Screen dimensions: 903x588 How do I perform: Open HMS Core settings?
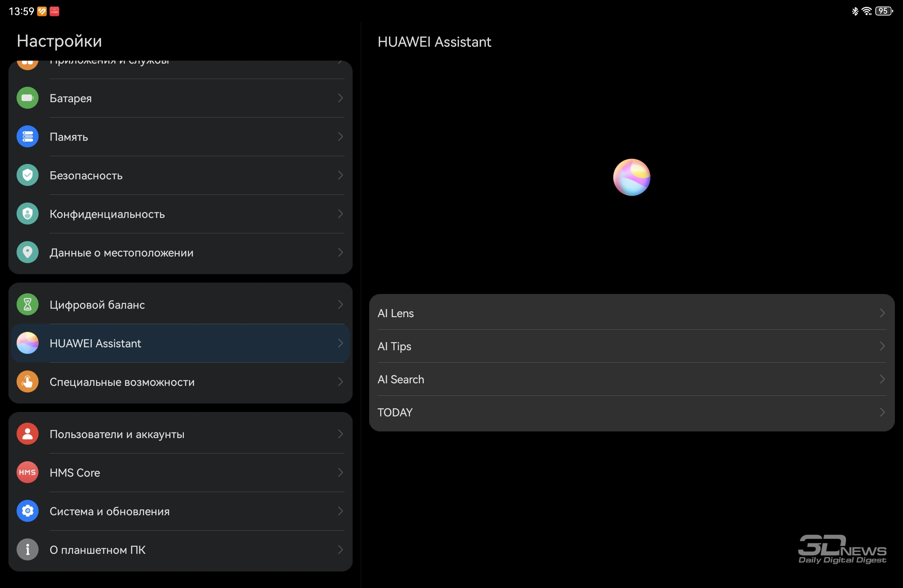coord(180,473)
